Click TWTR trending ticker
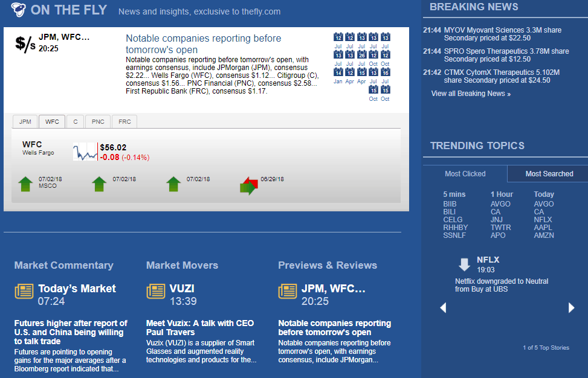 click(500, 228)
